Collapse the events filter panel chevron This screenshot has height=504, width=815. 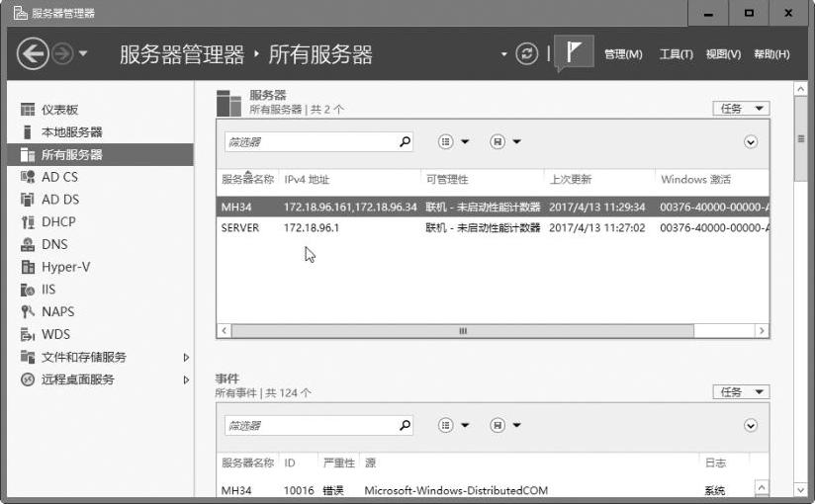tap(751, 426)
